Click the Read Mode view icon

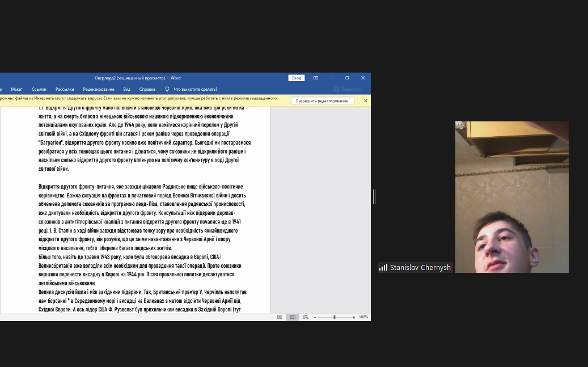(280, 317)
